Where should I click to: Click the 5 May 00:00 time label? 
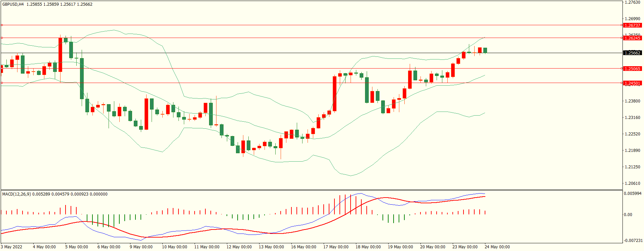click(x=77, y=247)
